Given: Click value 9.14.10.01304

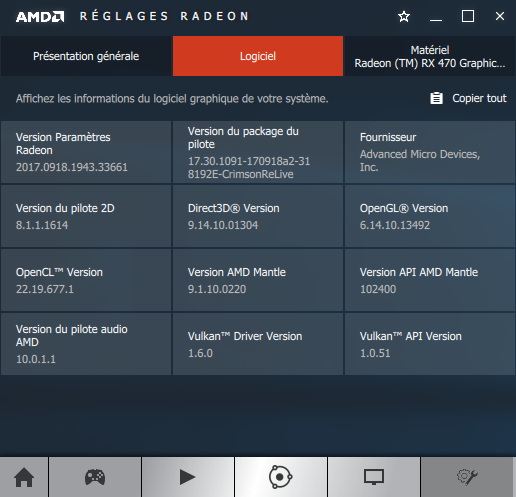Looking at the screenshot, I should [223, 225].
